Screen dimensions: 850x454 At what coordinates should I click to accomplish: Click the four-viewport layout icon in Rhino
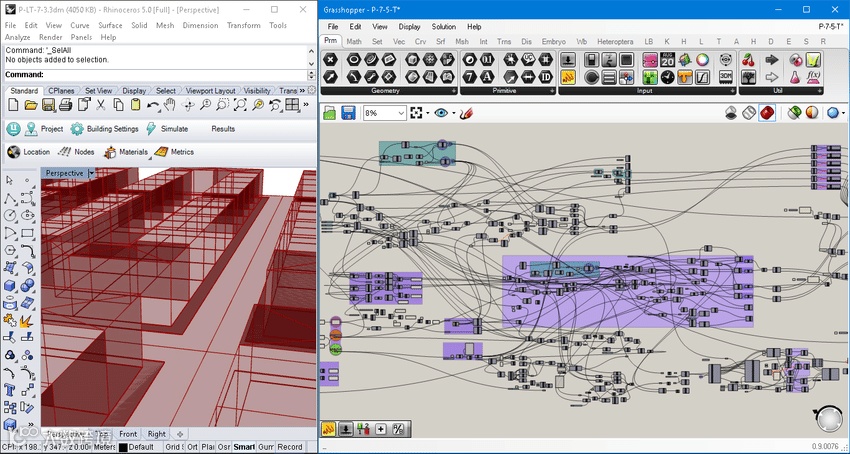292,105
